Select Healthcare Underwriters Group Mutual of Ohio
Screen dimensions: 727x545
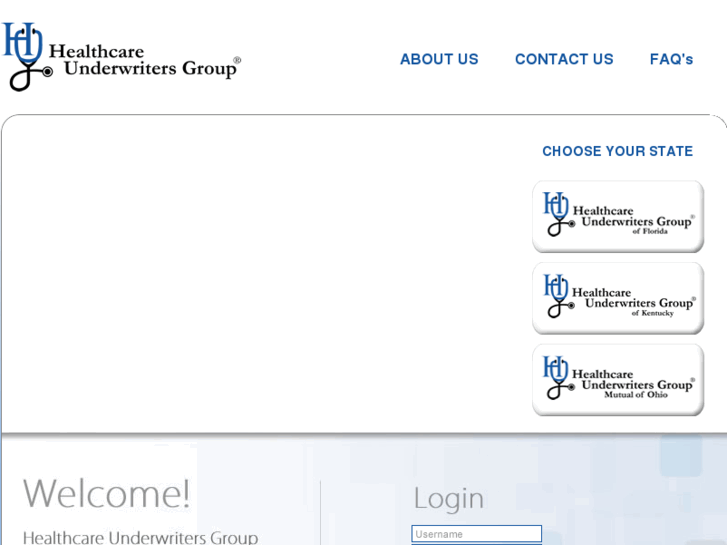point(618,379)
